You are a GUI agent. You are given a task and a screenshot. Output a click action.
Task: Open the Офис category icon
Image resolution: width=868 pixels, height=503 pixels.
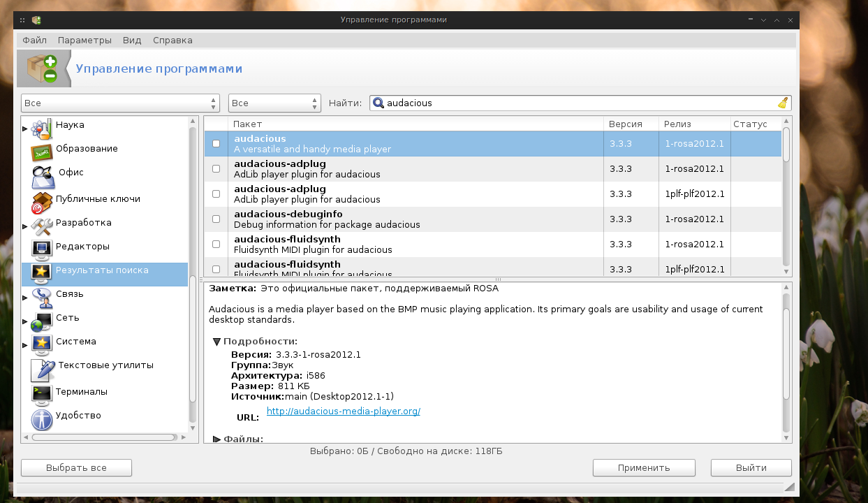(43, 177)
